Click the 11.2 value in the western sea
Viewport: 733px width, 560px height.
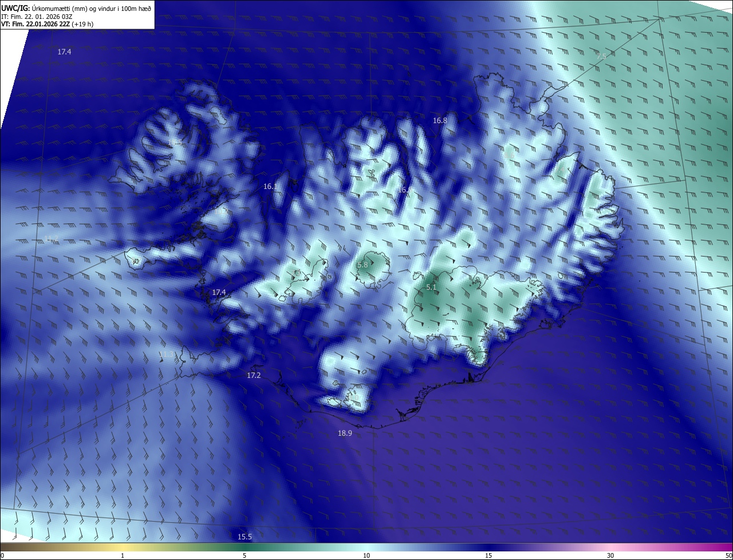pos(52,238)
